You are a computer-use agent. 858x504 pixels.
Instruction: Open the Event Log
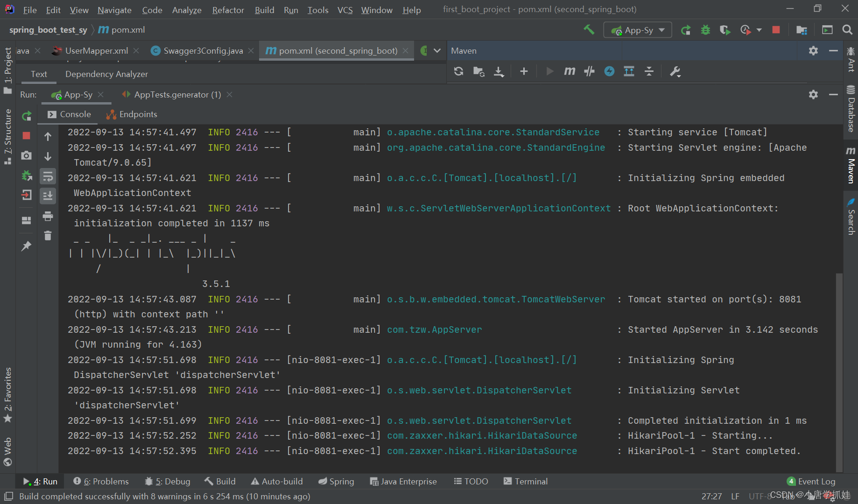pyautogui.click(x=811, y=481)
